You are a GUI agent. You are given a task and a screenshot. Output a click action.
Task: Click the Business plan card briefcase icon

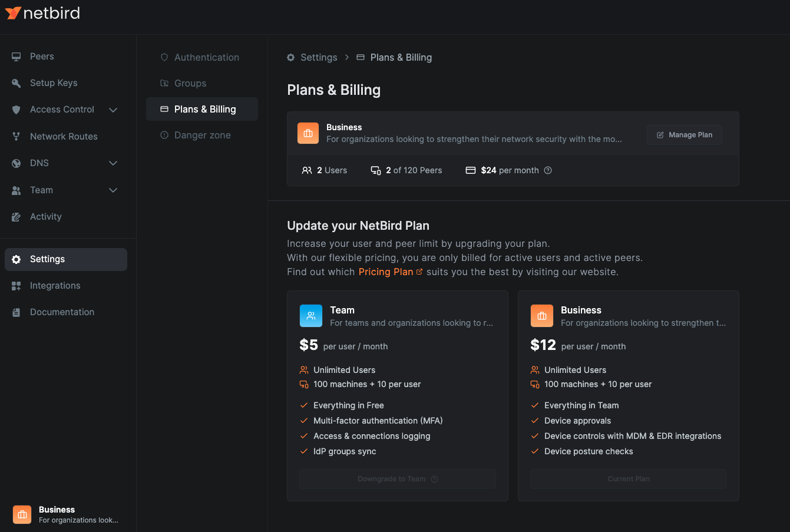[x=542, y=316]
